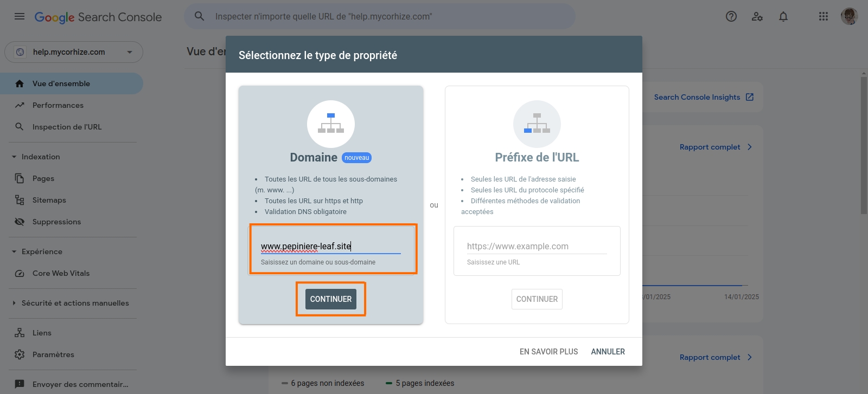The image size is (868, 394).
Task: Click EN SAVOIR PLUS
Action: pos(548,352)
